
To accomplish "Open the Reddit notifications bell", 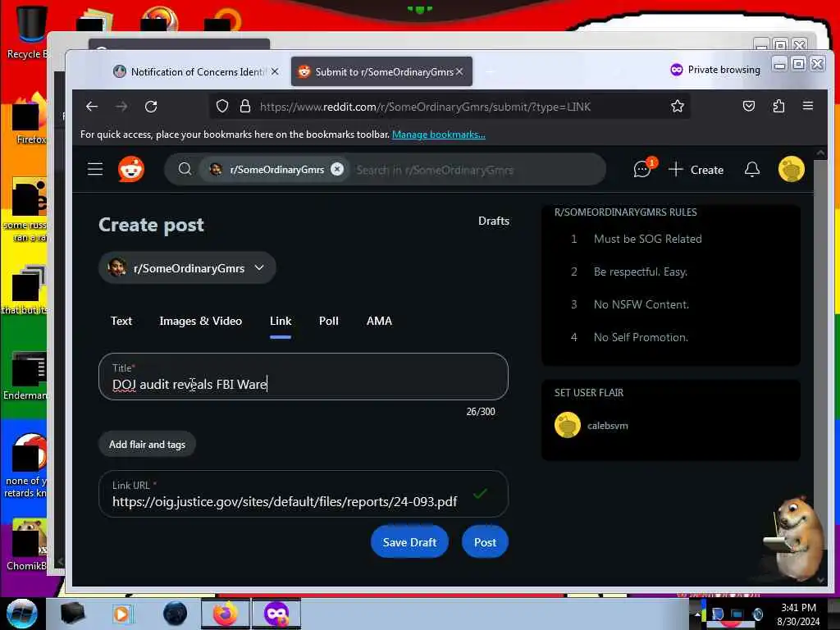I will (752, 169).
